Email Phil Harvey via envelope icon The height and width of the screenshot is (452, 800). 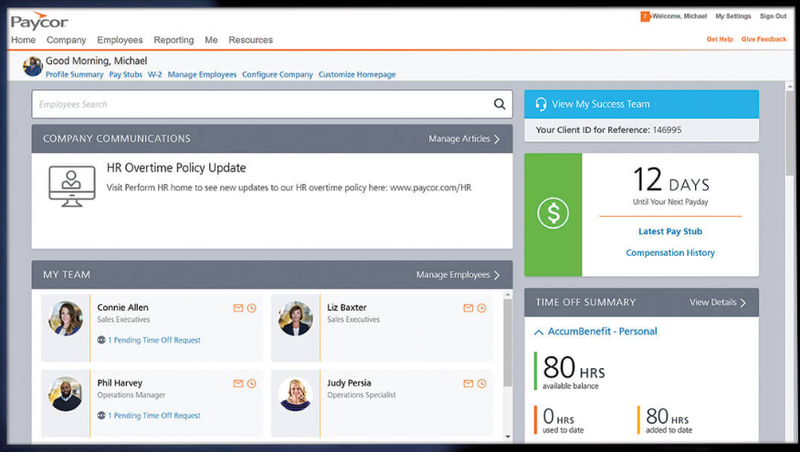pyautogui.click(x=238, y=384)
